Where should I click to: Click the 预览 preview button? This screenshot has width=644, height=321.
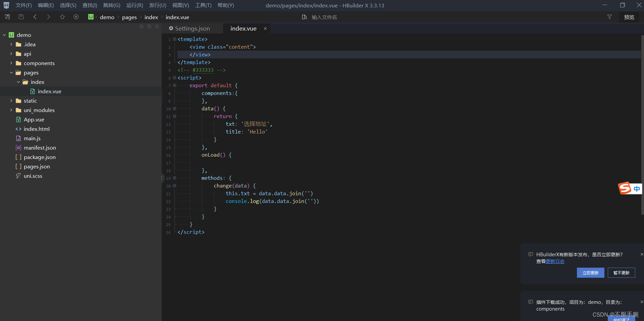pyautogui.click(x=629, y=17)
